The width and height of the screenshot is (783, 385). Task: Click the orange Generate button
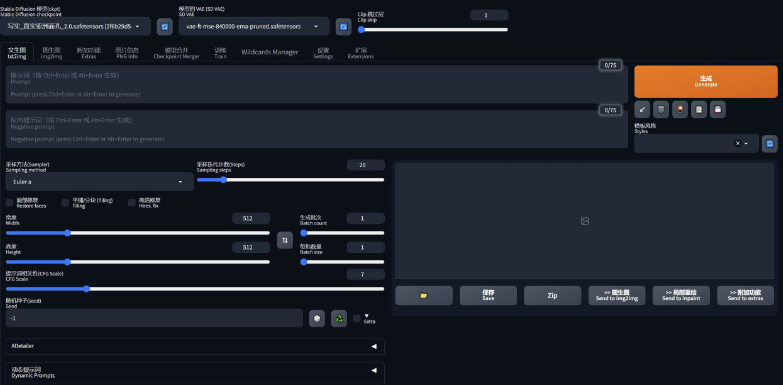click(706, 81)
